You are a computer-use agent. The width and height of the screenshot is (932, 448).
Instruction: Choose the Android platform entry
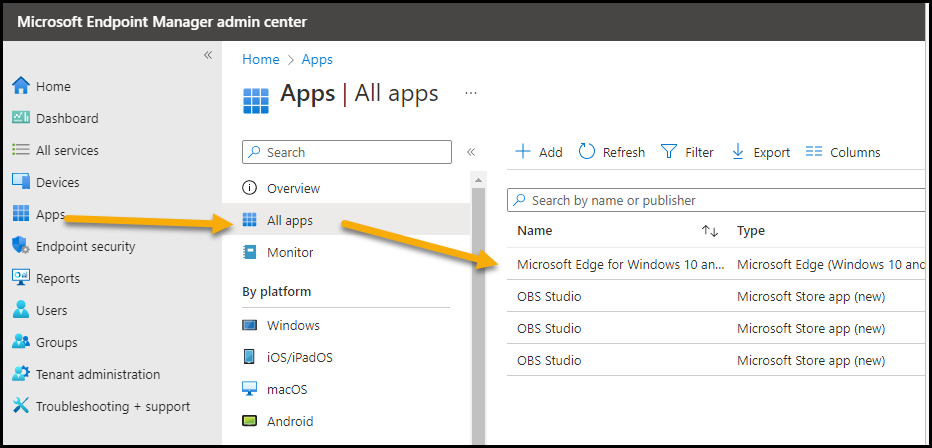pyautogui.click(x=290, y=421)
